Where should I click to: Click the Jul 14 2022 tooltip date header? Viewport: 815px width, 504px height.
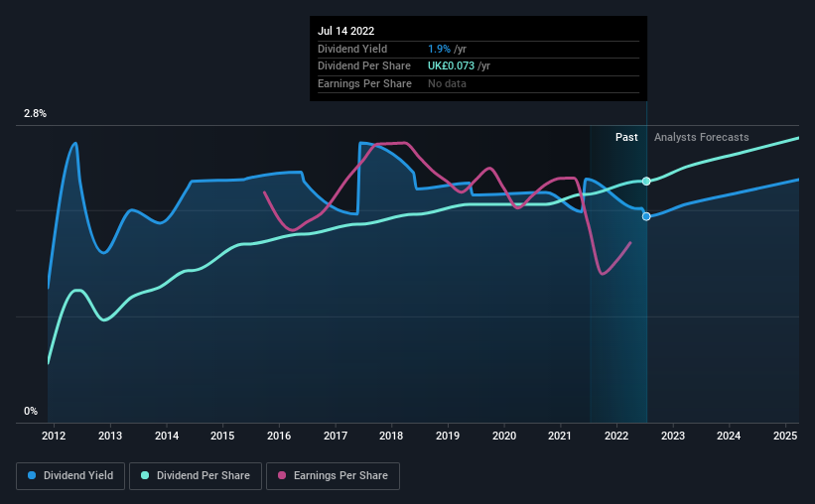(345, 31)
